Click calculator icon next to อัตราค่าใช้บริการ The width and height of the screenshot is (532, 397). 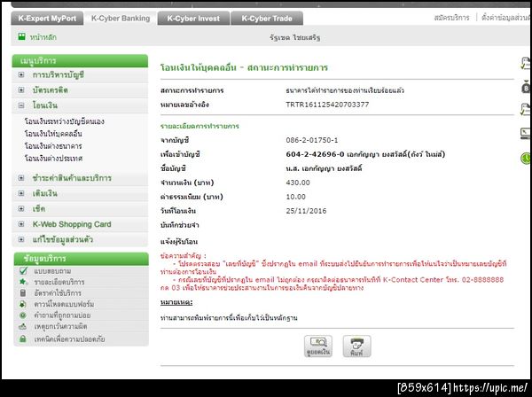[x=23, y=293]
